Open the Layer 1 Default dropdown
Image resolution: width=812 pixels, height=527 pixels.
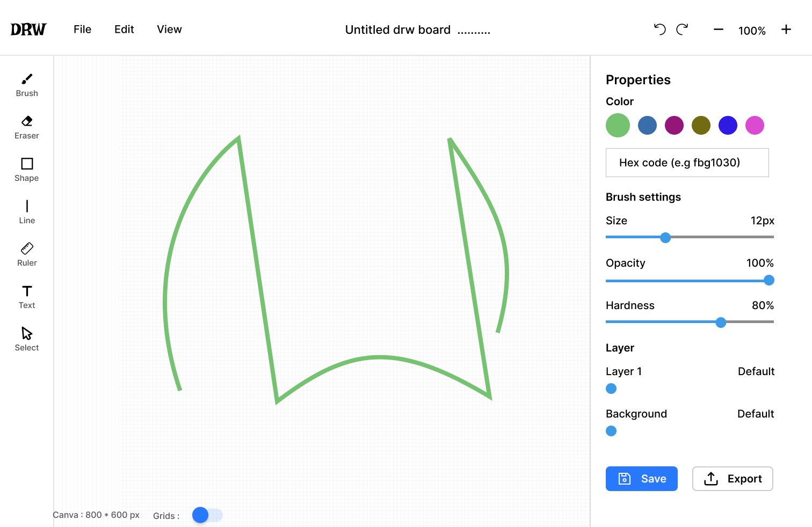click(756, 371)
